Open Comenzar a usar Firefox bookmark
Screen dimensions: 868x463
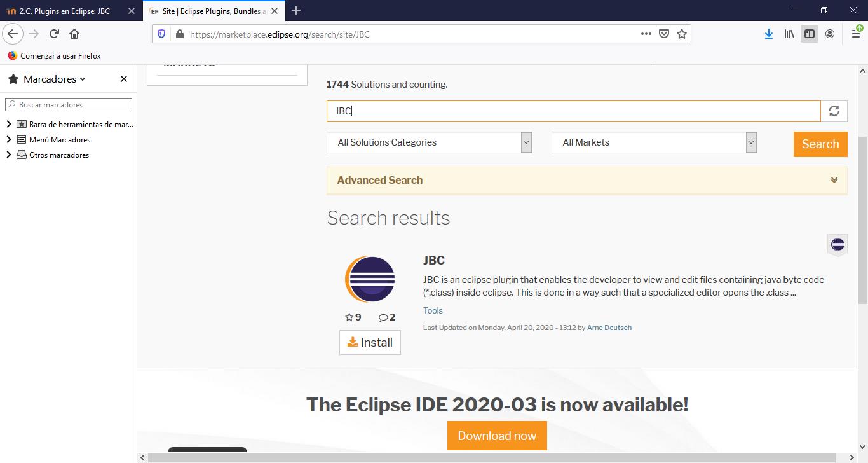point(54,55)
